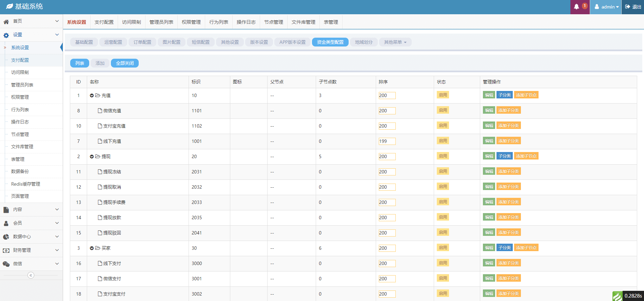
Task: Open the 其他菜单 dropdown
Action: [x=395, y=42]
